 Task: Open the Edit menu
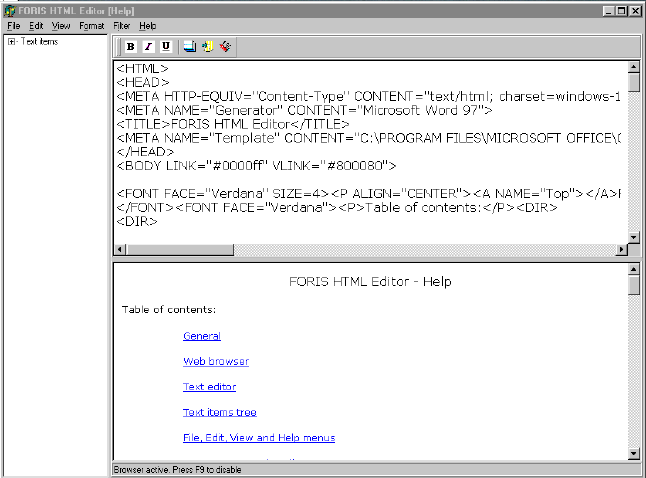pyautogui.click(x=36, y=24)
